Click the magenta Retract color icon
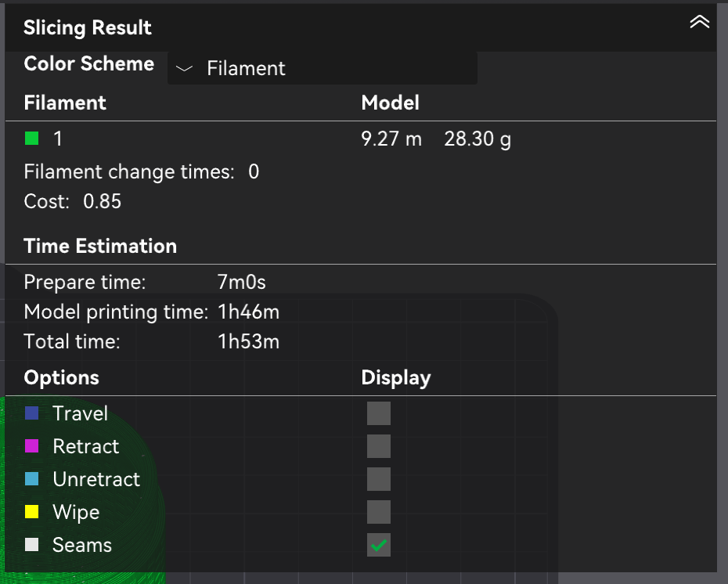The width and height of the screenshot is (728, 584). pos(32,446)
